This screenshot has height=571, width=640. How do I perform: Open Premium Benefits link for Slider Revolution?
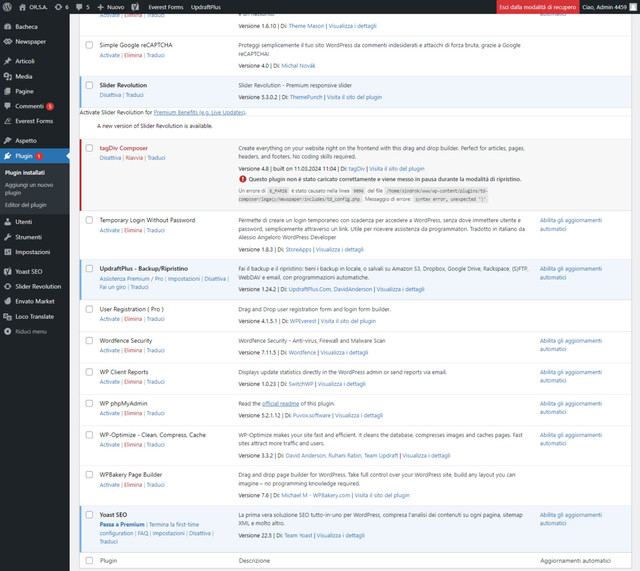pyautogui.click(x=199, y=112)
